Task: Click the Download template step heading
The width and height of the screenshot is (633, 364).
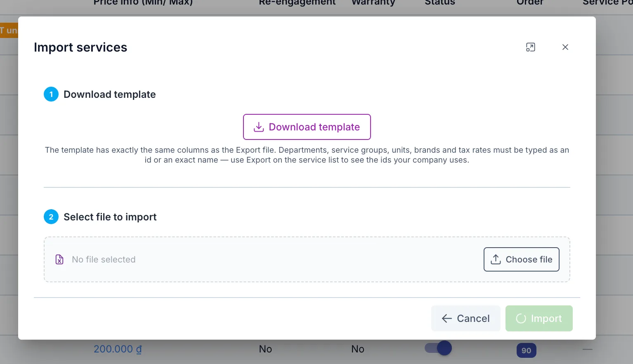Action: 110,95
